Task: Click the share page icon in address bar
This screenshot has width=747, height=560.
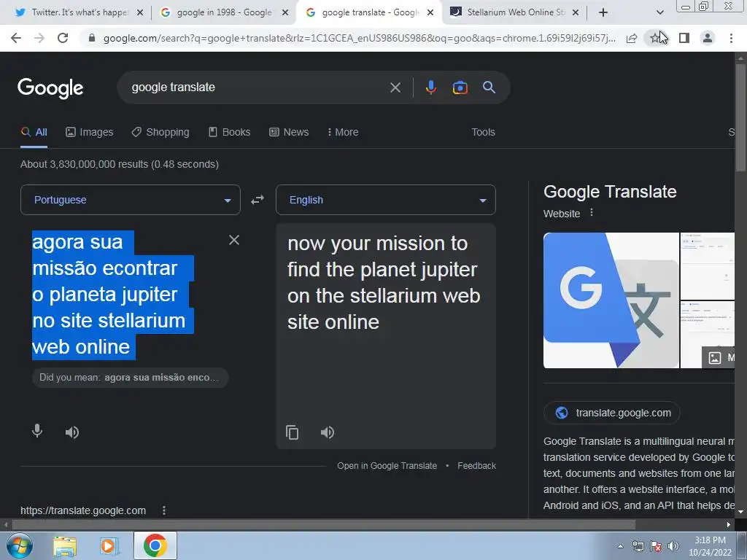Action: click(x=632, y=38)
